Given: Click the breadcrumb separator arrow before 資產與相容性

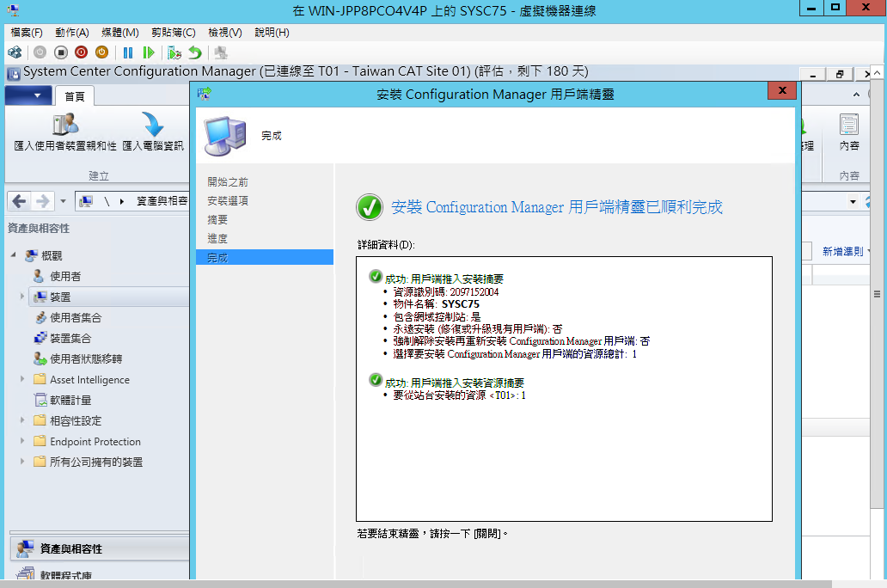Looking at the screenshot, I should (122, 201).
